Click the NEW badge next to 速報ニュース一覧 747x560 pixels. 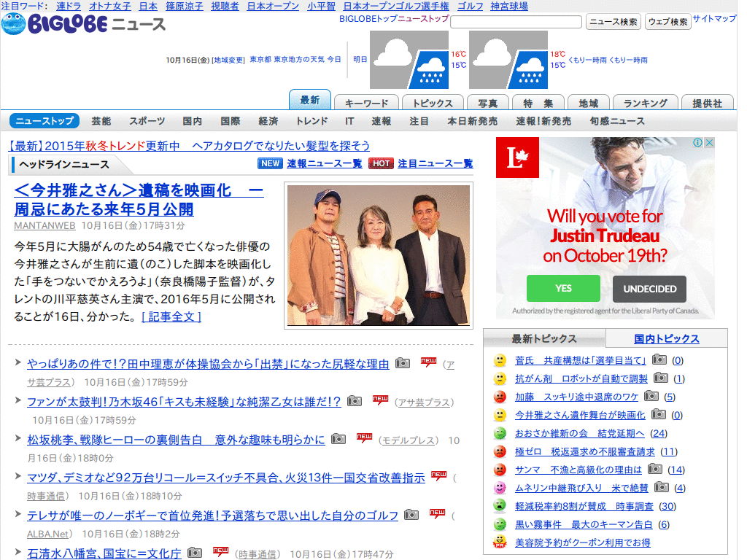(270, 163)
